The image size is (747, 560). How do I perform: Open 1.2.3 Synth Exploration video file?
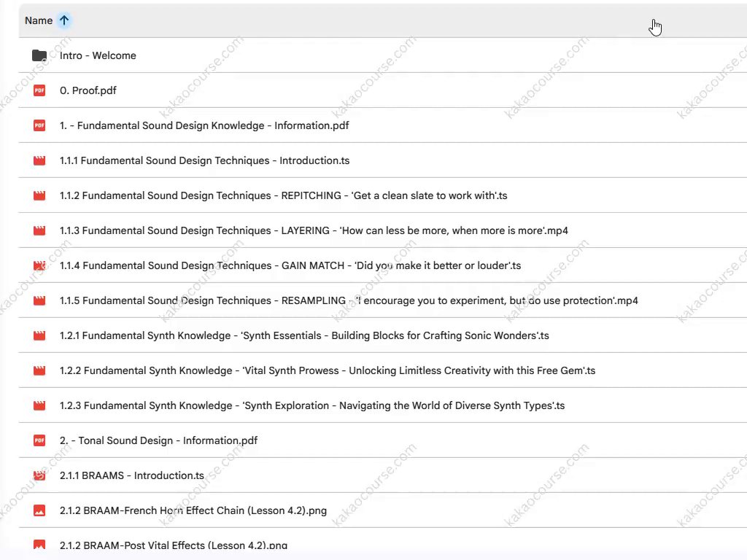(x=312, y=405)
